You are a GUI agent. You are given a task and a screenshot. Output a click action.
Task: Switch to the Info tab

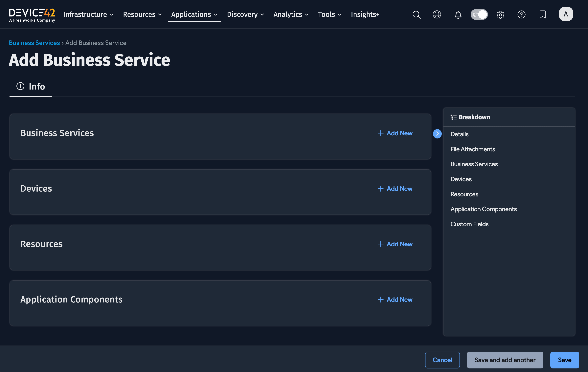31,86
